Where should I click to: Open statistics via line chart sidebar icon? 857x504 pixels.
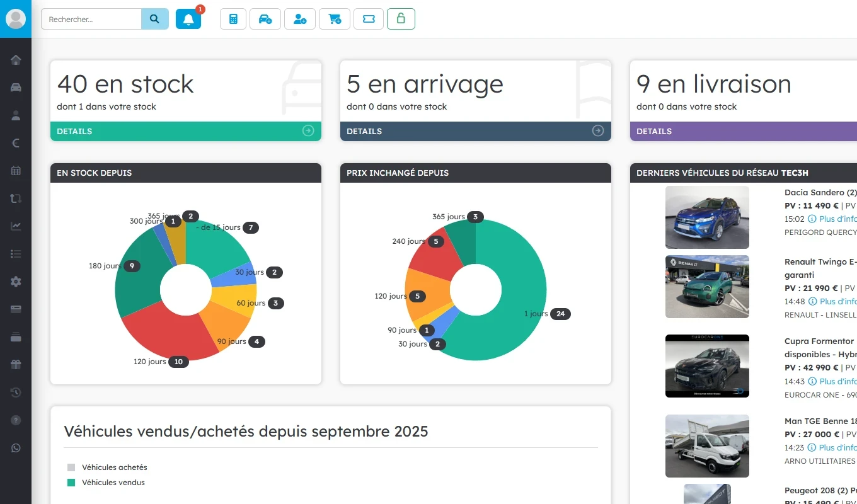(16, 226)
